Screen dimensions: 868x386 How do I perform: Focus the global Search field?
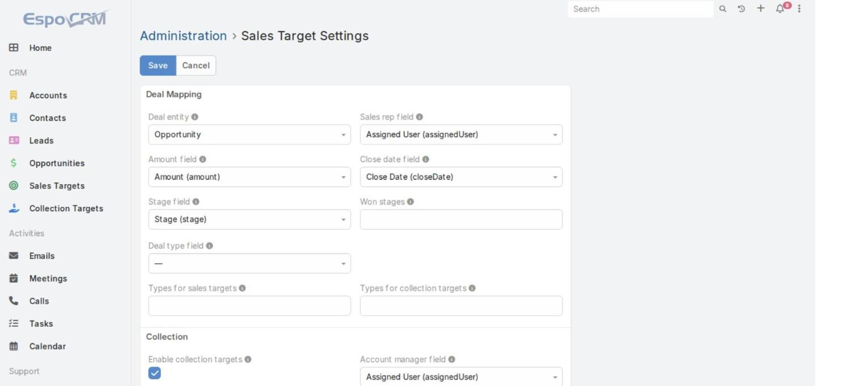click(640, 9)
